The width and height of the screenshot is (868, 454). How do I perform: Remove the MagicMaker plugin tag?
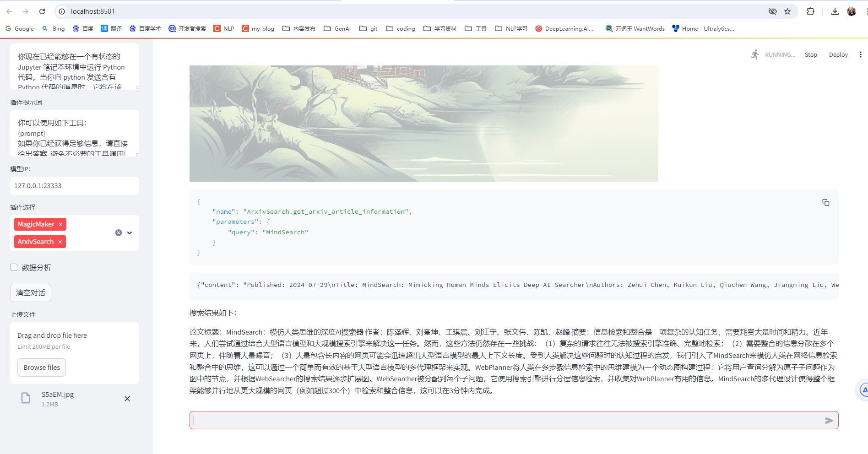(x=60, y=224)
